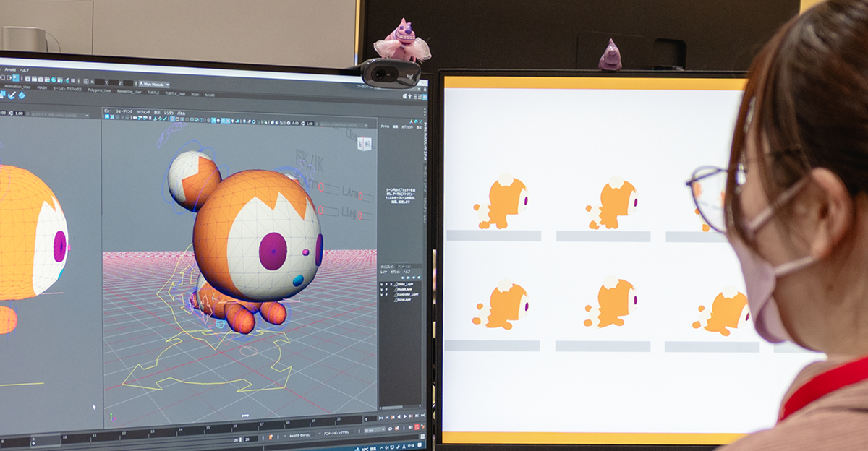Open the ライティング panel menu
The width and height of the screenshot is (868, 451).
pyautogui.click(x=143, y=112)
